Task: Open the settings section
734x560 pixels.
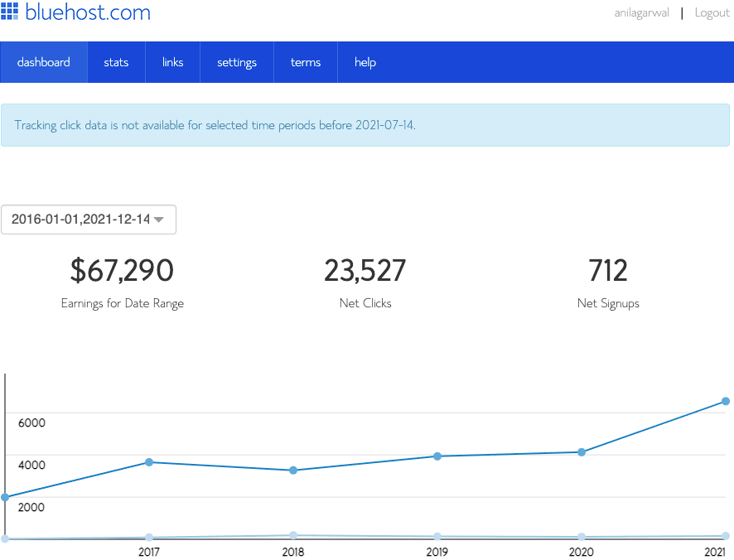Action: (x=236, y=61)
